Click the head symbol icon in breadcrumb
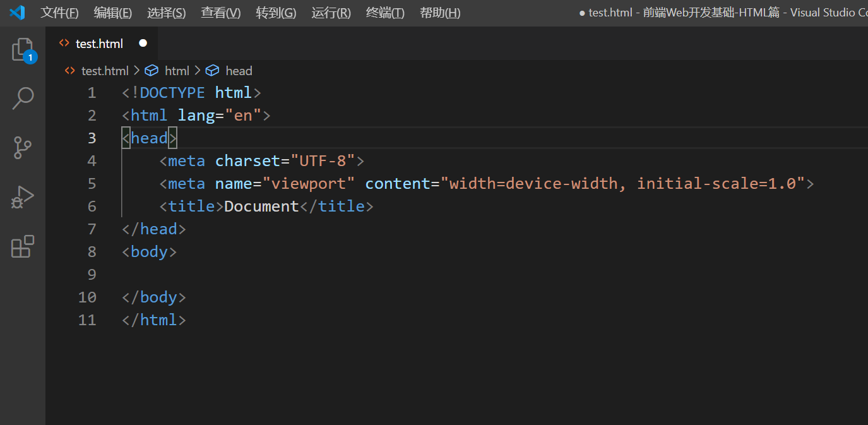 point(213,71)
